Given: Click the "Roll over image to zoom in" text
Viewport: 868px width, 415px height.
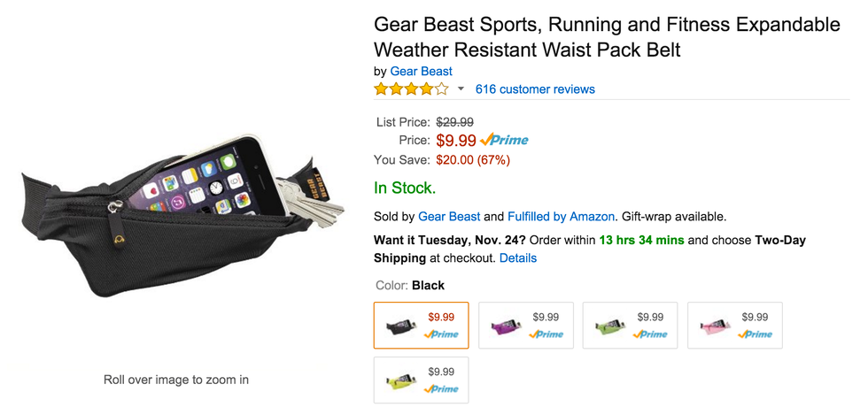Looking at the screenshot, I should pyautogui.click(x=176, y=380).
